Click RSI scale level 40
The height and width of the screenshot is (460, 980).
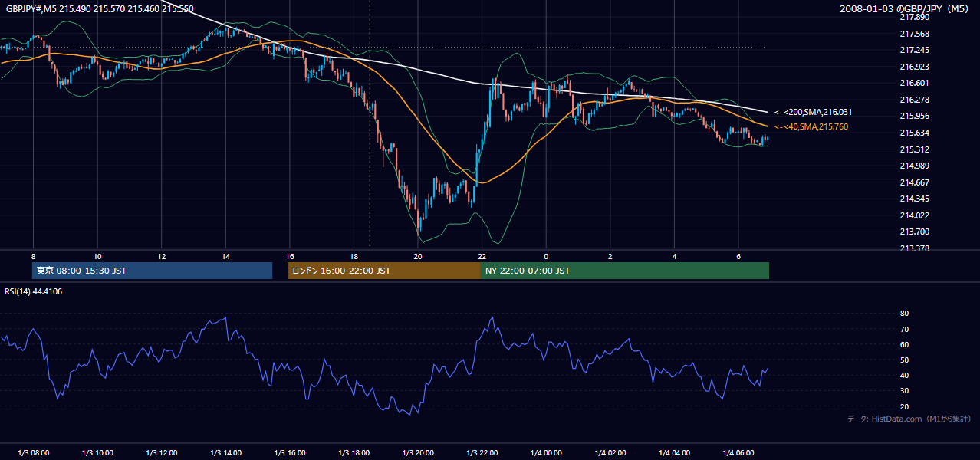tap(904, 375)
